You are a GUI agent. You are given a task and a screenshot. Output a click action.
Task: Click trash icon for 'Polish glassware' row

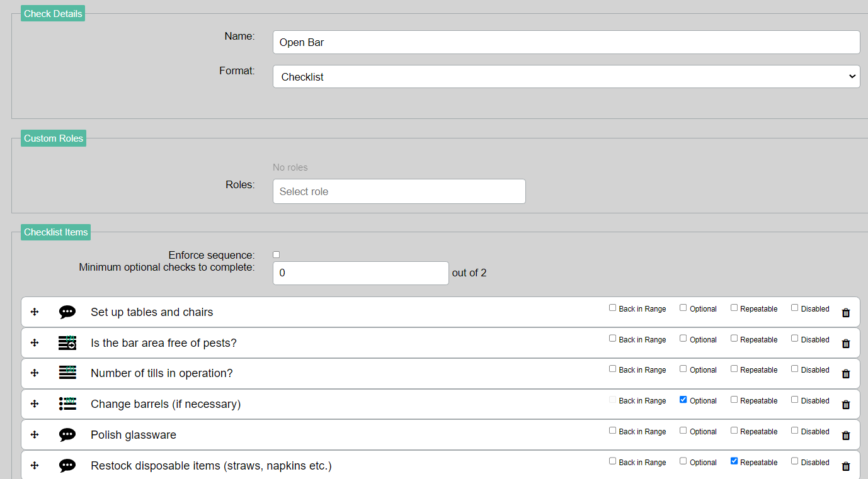[x=846, y=436]
